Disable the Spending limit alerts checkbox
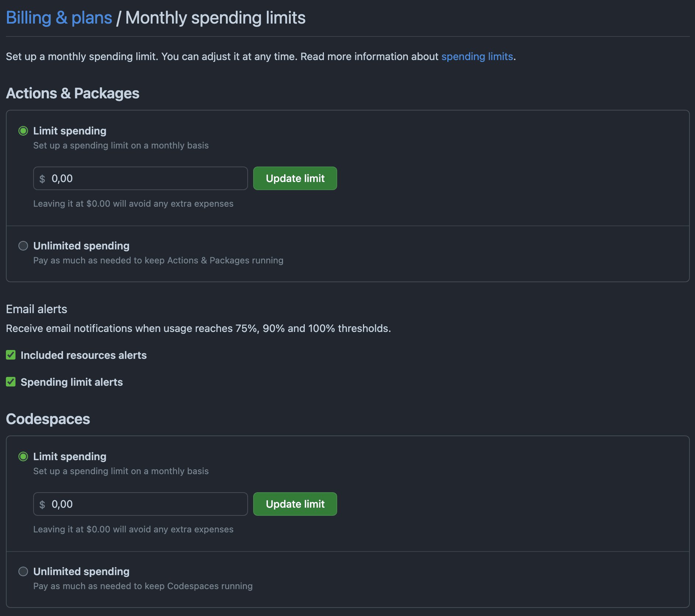This screenshot has width=695, height=616. [11, 382]
